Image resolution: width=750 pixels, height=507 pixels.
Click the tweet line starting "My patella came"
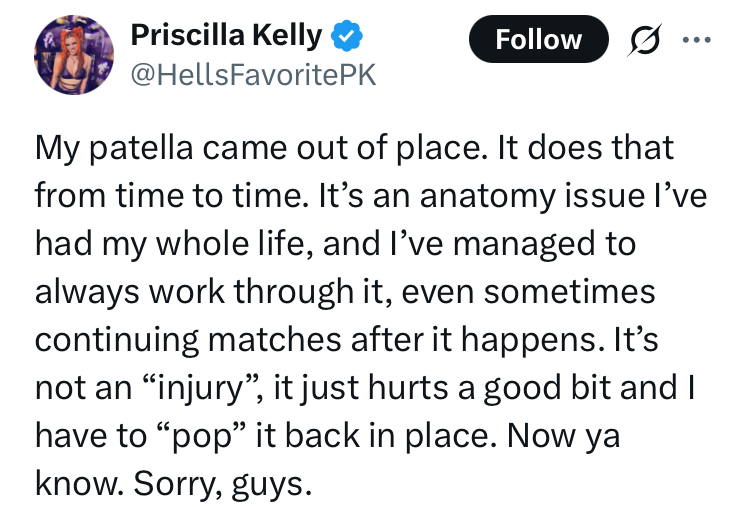[x=354, y=149]
